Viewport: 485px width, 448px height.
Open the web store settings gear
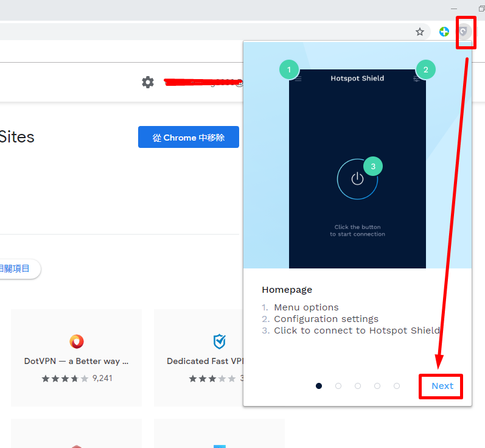coord(148,82)
